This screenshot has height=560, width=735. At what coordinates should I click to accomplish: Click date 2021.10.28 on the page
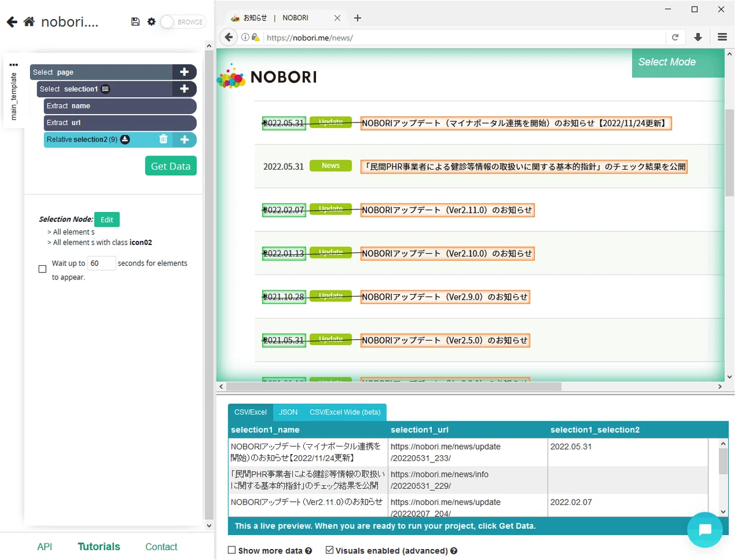tap(284, 297)
